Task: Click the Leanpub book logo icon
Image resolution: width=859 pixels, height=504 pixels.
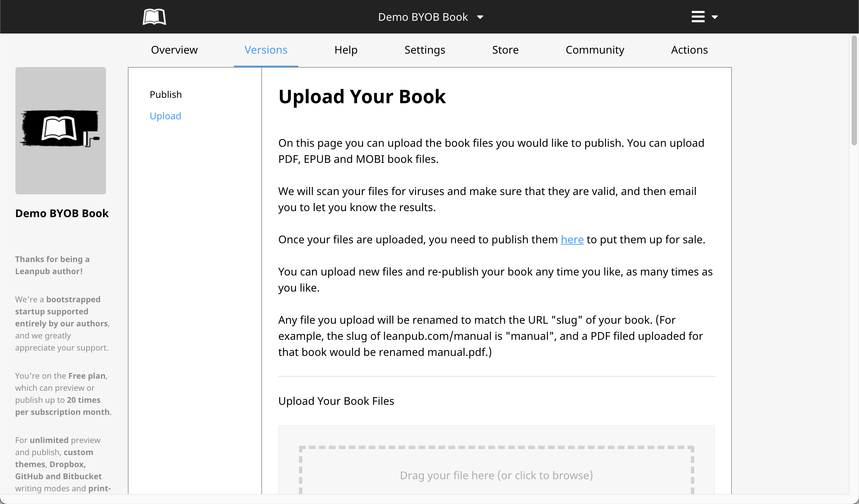Action: pyautogui.click(x=154, y=17)
